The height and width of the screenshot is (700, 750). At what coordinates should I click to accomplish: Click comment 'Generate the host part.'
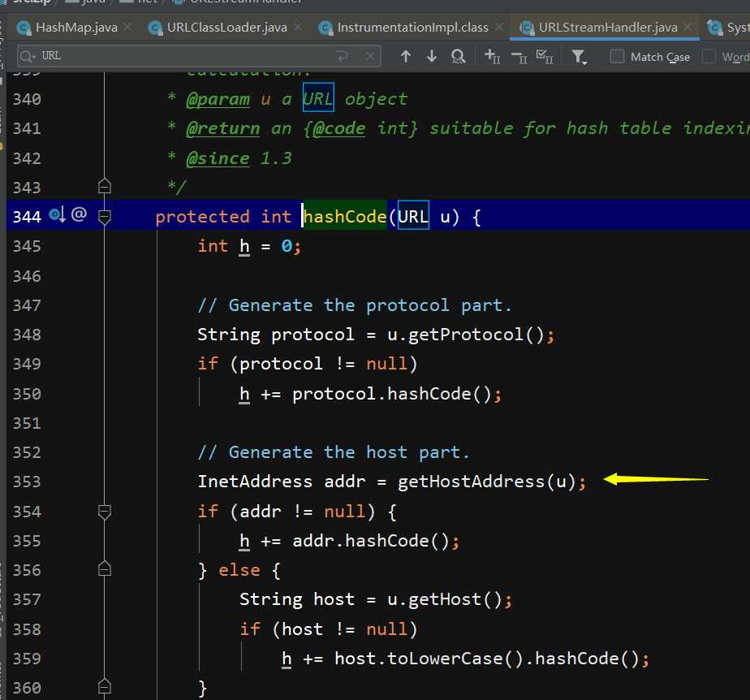click(334, 452)
